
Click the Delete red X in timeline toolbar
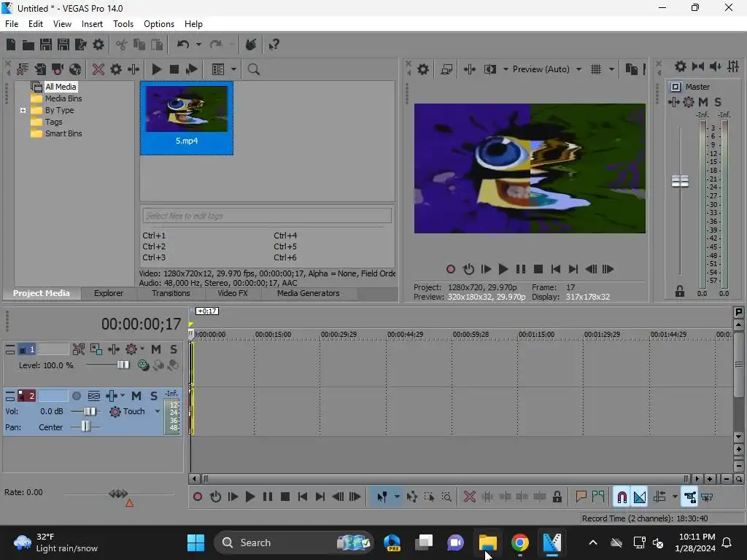pyautogui.click(x=470, y=497)
